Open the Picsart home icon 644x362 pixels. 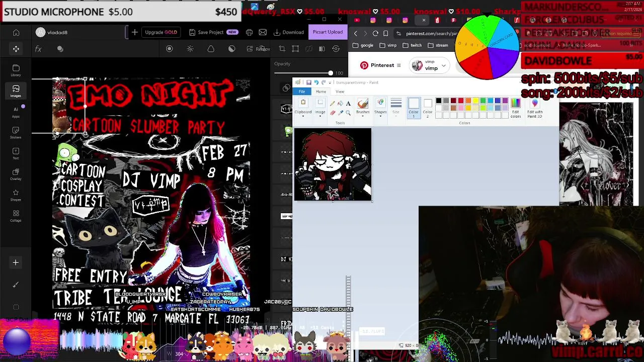point(16,32)
